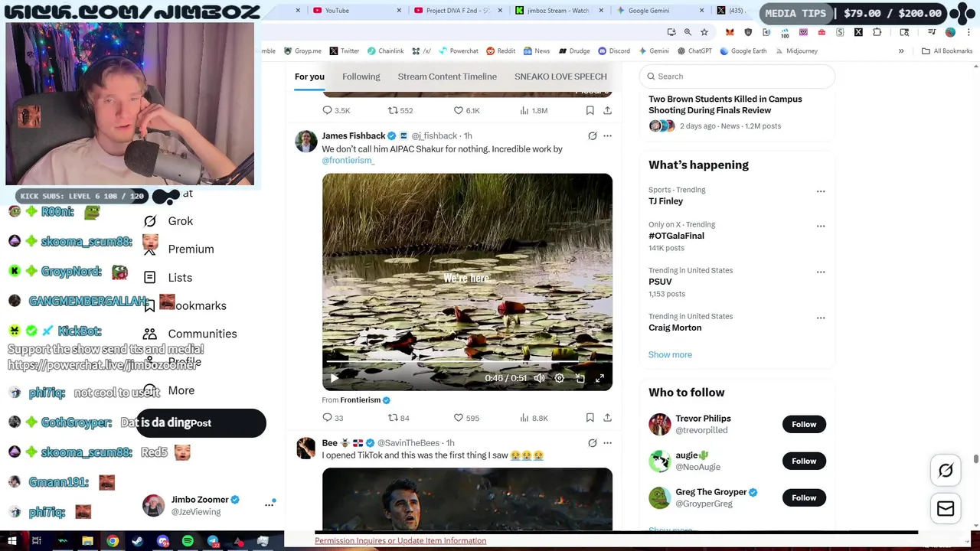Bookmark this page with star icon
Screen dimensions: 980x551
704,32
